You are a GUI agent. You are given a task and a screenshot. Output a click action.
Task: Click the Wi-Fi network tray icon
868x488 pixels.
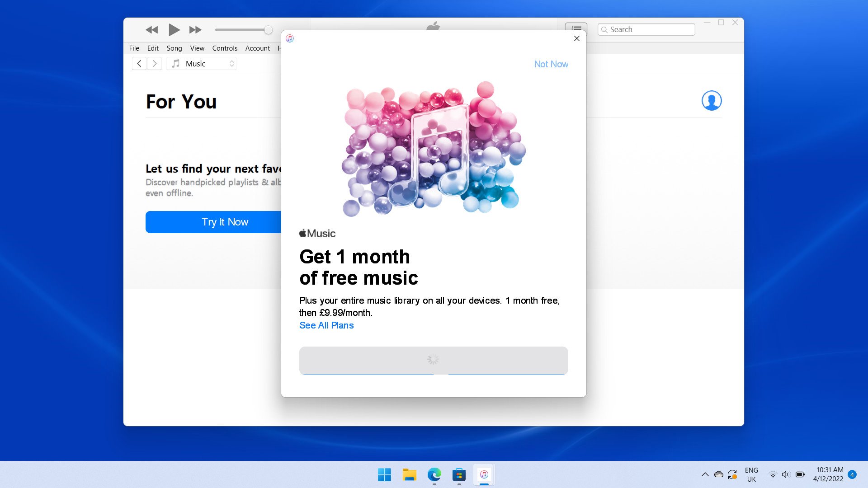point(773,474)
